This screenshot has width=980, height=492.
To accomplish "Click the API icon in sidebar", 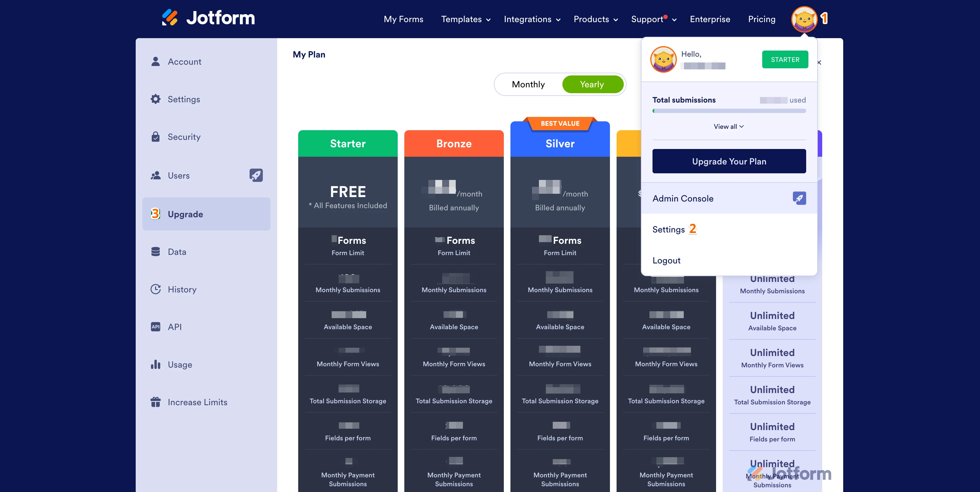I will pyautogui.click(x=155, y=327).
